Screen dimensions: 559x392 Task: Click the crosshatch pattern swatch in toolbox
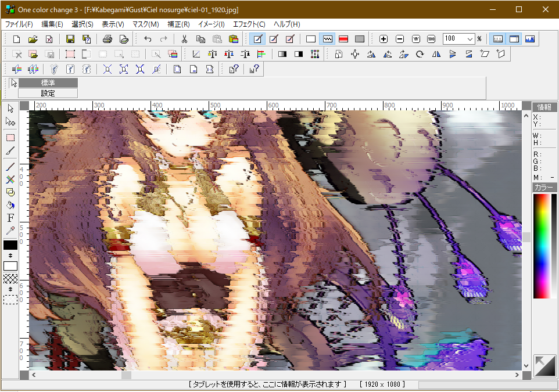point(10,279)
